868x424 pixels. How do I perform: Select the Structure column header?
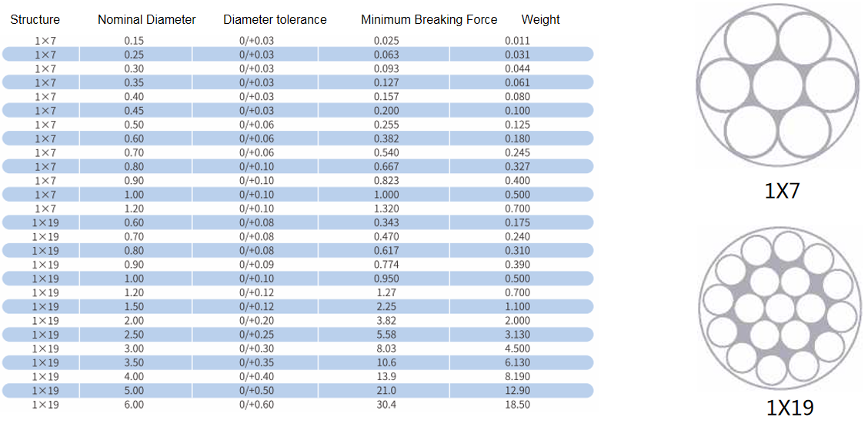point(35,20)
